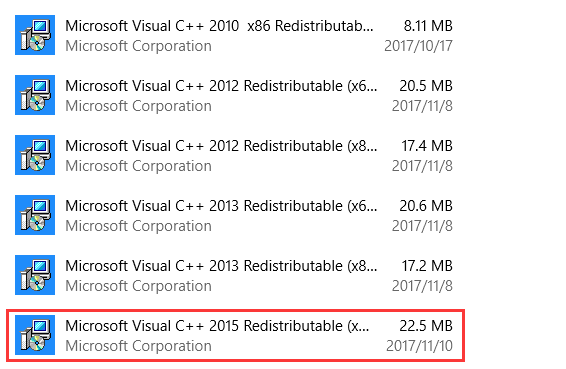Click Microsoft Corporation under Visual C++ 2010

tap(139, 46)
